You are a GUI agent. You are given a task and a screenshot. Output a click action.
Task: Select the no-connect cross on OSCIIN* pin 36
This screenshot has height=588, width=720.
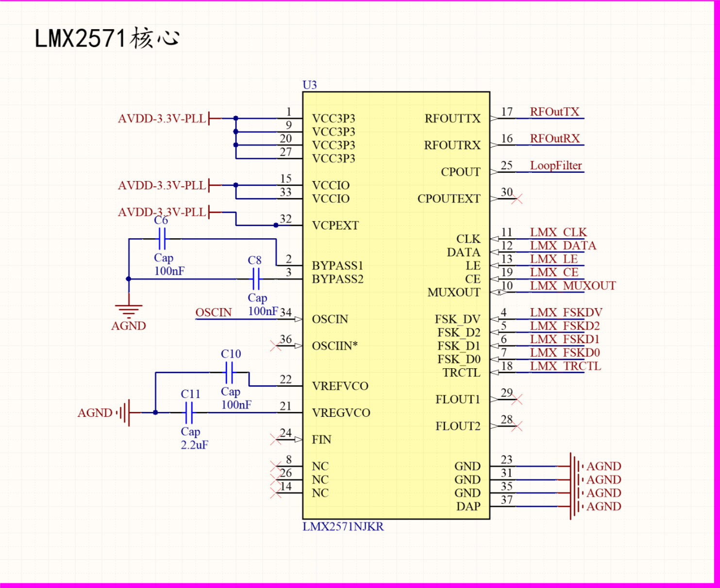pyautogui.click(x=276, y=346)
